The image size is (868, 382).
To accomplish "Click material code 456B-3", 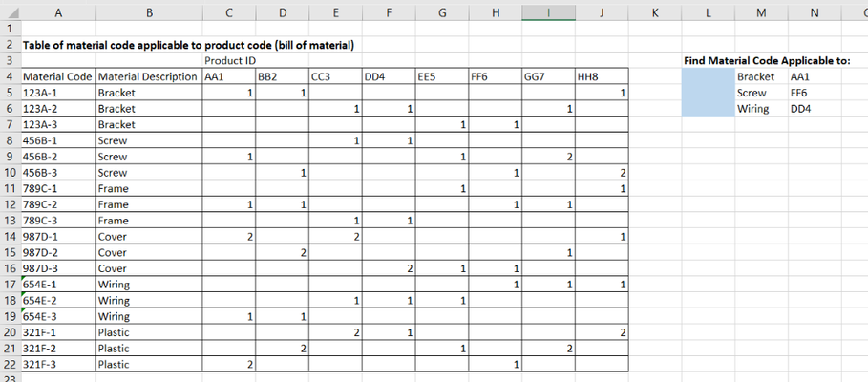I will click(58, 173).
